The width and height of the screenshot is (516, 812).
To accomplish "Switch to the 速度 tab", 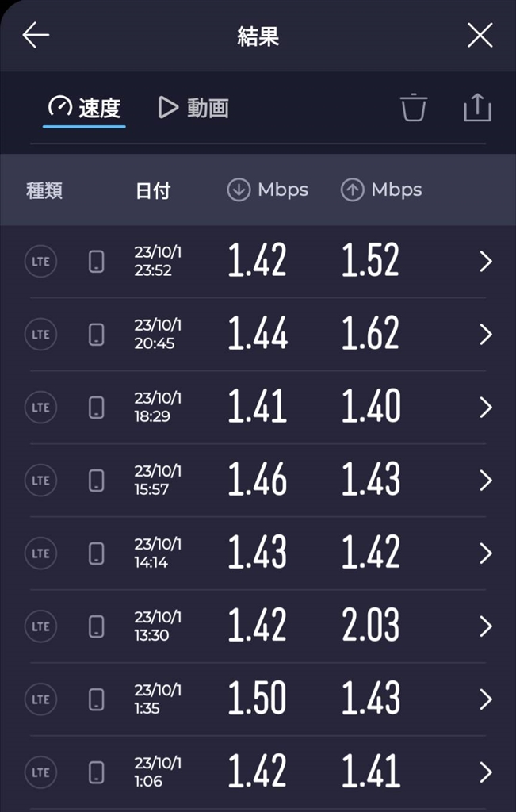I will (x=84, y=108).
